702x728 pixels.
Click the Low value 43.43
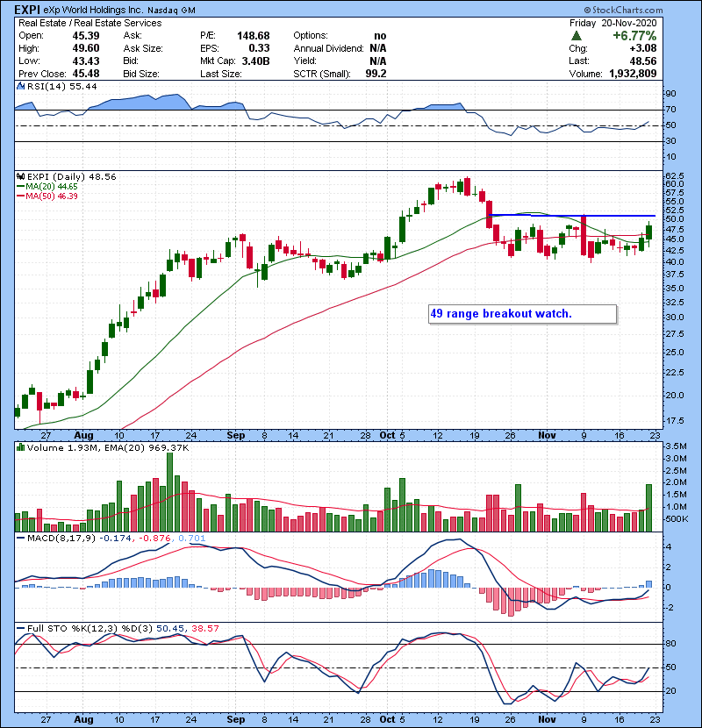[85, 61]
